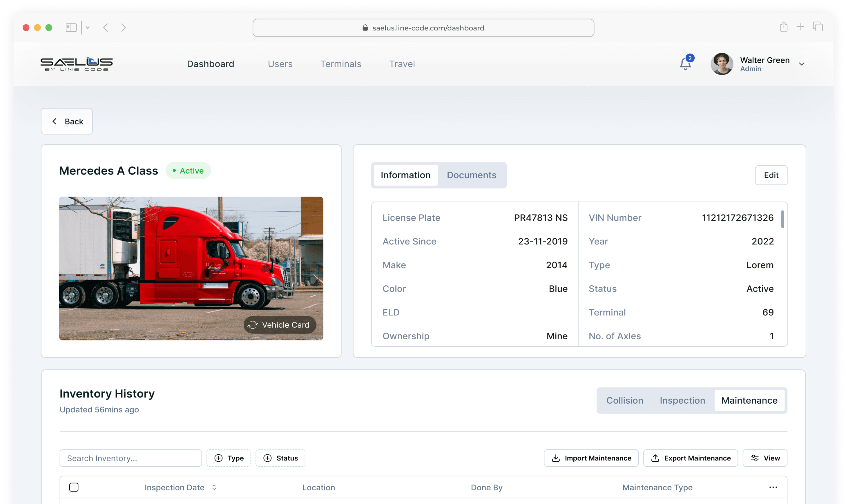
Task: Show the tab overview icon
Action: coord(818,27)
